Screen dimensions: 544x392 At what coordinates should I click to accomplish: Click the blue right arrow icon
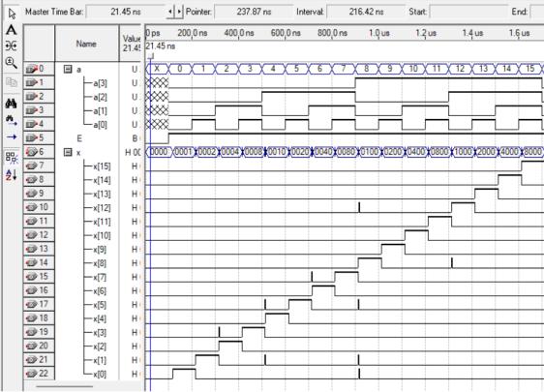(x=12, y=136)
